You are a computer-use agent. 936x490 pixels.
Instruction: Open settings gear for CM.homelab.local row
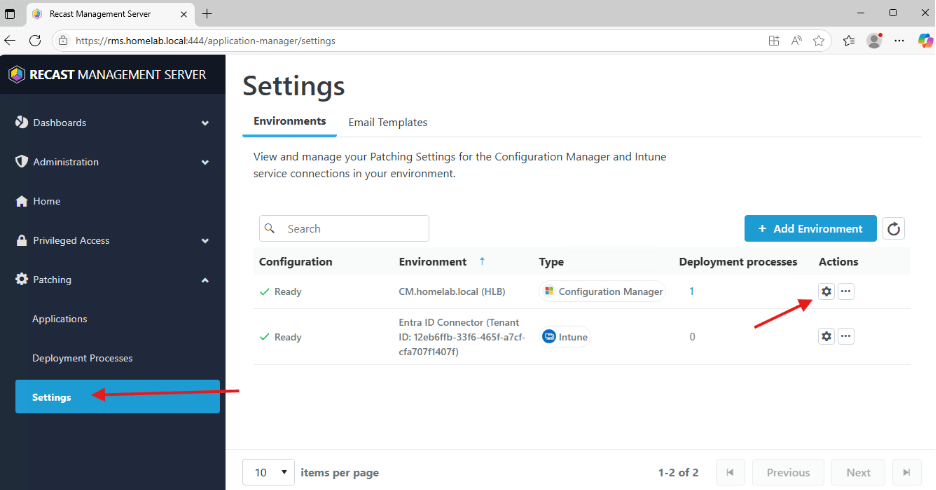tap(826, 291)
